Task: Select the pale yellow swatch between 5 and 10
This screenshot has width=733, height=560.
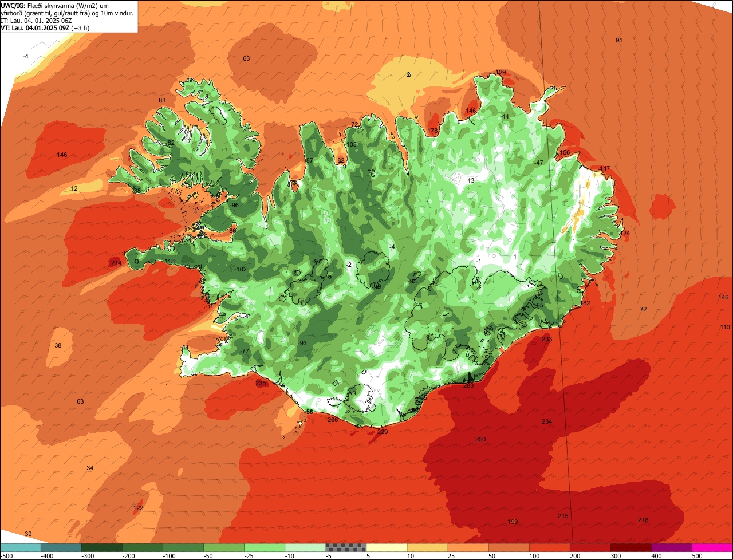Action: pos(387,547)
